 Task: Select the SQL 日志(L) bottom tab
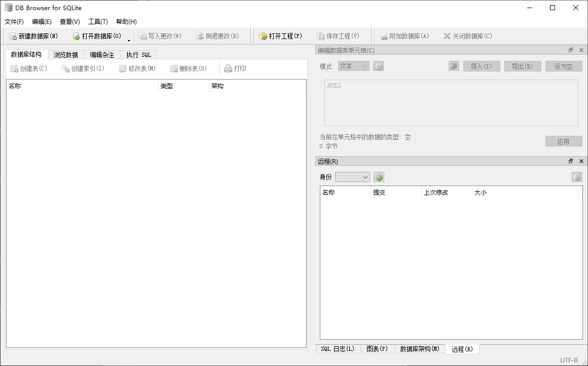click(338, 349)
